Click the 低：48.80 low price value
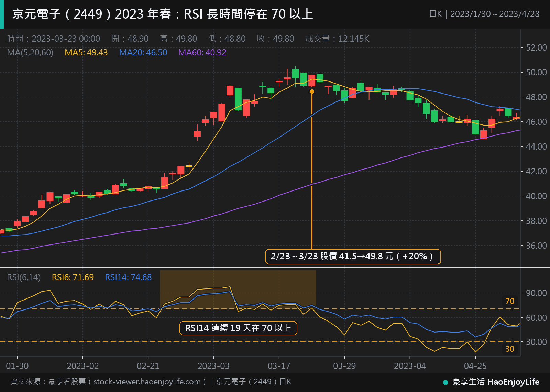 click(227, 39)
